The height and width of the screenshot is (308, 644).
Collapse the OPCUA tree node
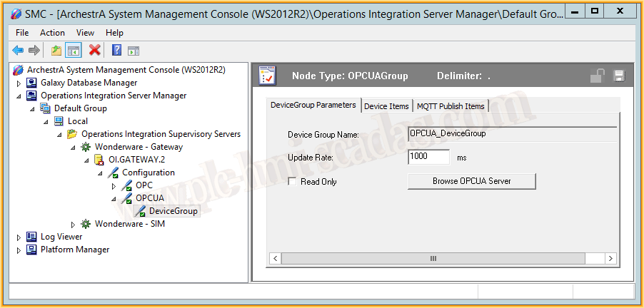(114, 198)
